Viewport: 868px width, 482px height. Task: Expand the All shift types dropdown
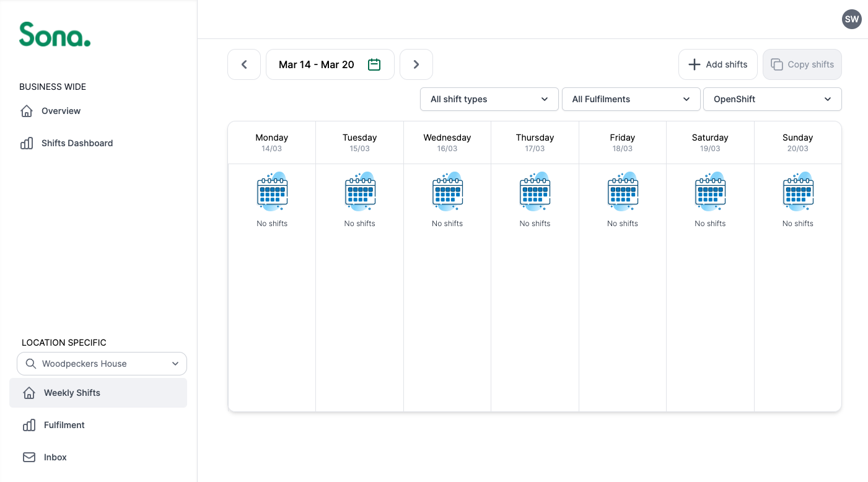click(489, 99)
